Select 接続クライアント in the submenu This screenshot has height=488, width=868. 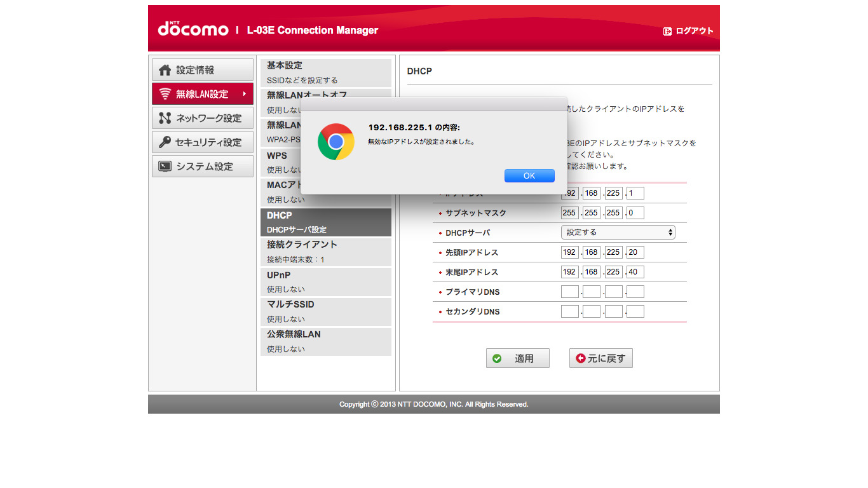tap(325, 252)
